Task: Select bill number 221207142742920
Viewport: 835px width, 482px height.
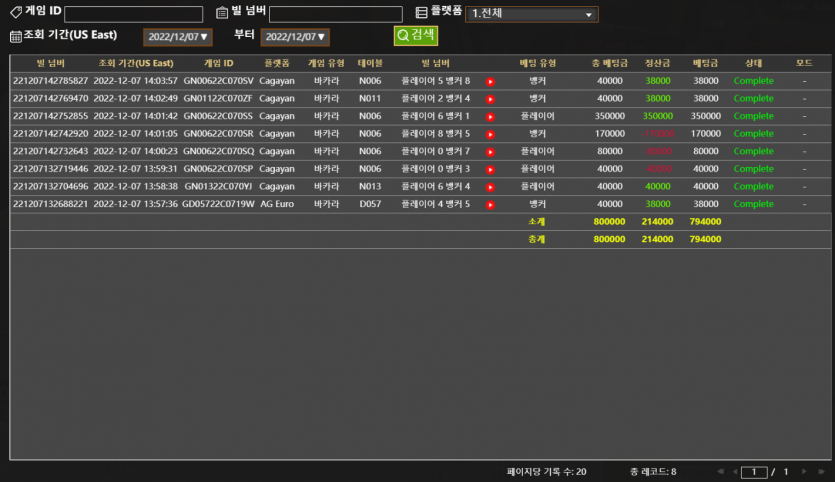Action: pos(51,134)
